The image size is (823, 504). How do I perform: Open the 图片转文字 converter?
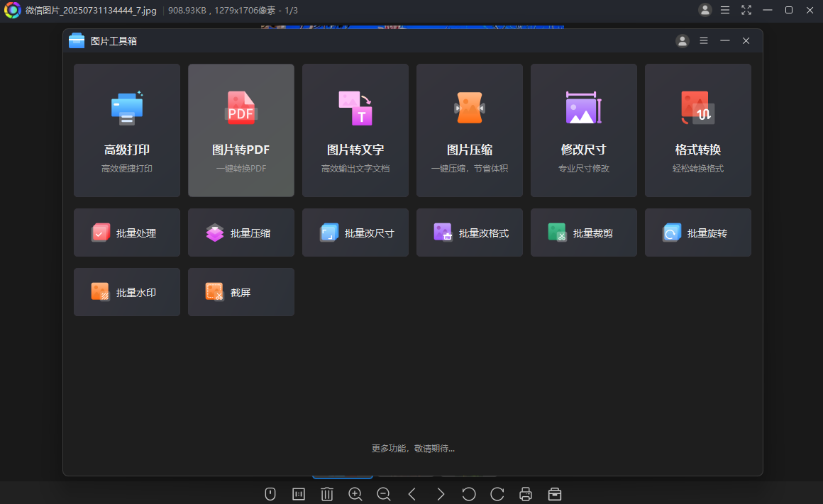[355, 130]
